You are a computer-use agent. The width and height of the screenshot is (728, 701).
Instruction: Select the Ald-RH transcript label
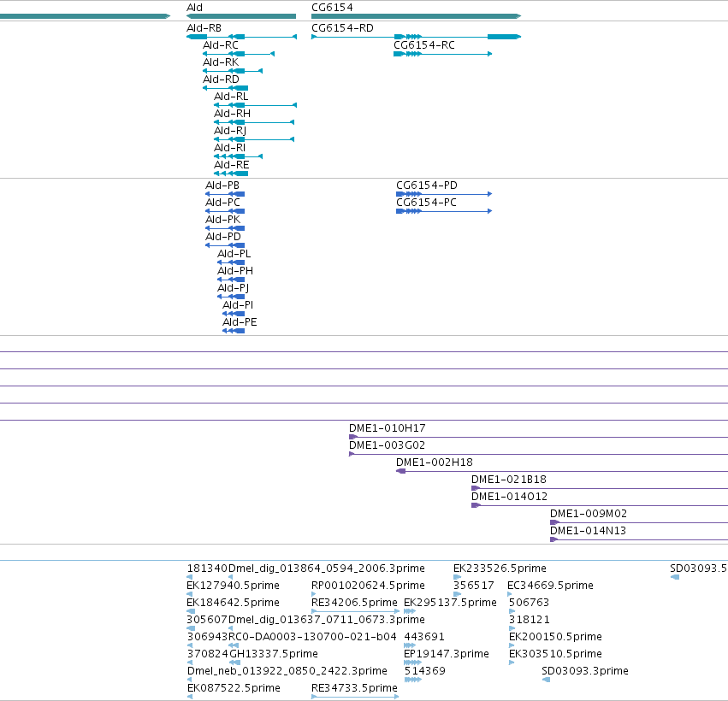pos(232,114)
